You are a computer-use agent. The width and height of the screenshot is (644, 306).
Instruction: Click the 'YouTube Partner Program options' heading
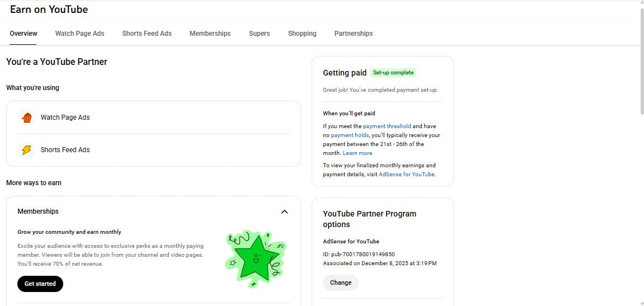point(370,219)
